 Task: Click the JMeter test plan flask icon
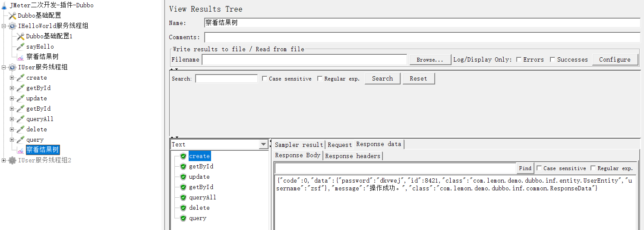coord(4,5)
